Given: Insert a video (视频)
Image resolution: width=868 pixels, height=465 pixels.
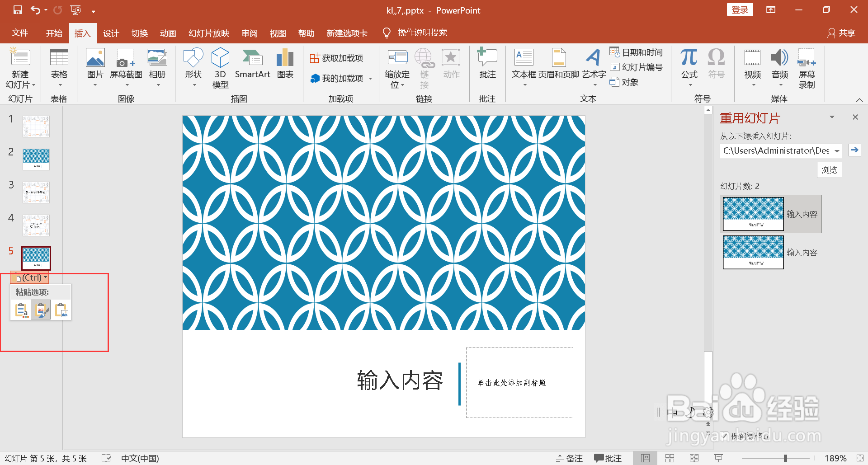Looking at the screenshot, I should 753,68.
